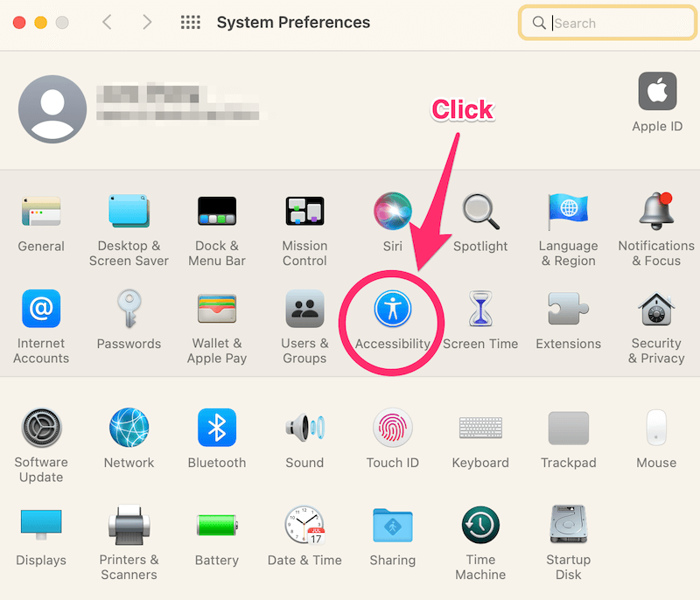Open Mission Control preferences
This screenshot has height=600, width=700.
pos(304,212)
